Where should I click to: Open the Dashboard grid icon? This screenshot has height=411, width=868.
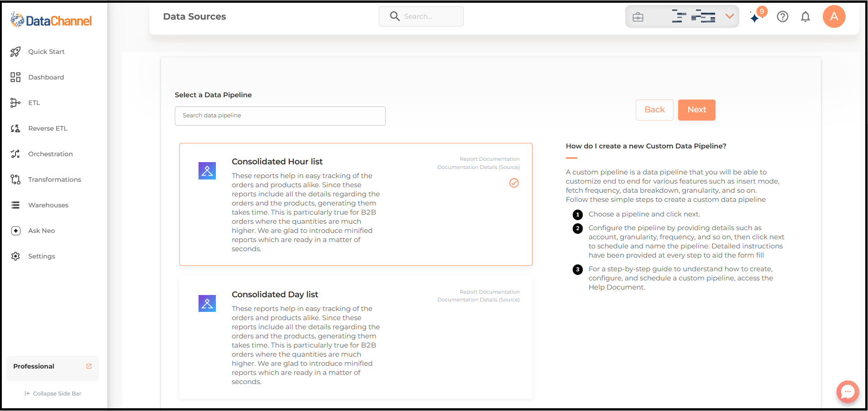click(16, 77)
